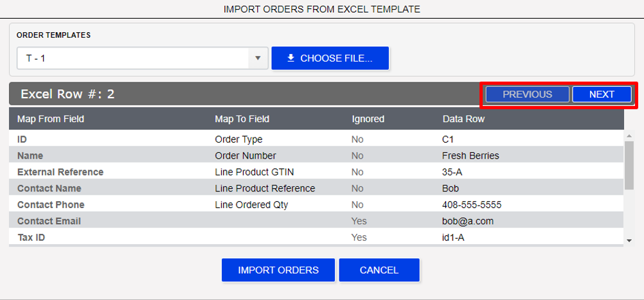Click the Tax ID row's Yes ignored value
This screenshot has width=644, height=300.
(x=359, y=238)
